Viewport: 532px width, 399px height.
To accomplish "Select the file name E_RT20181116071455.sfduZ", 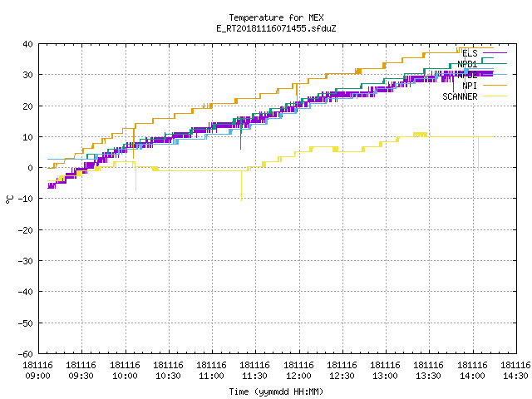I will click(276, 28).
